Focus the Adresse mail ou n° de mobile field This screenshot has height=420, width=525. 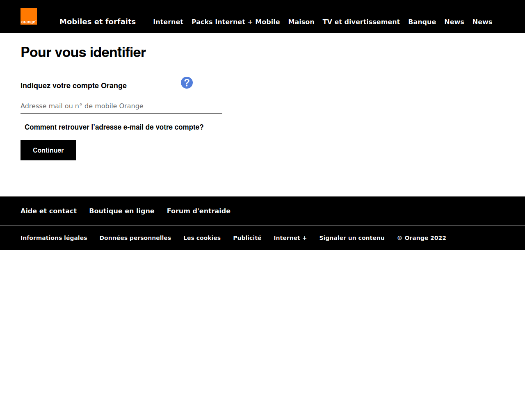coord(121,106)
